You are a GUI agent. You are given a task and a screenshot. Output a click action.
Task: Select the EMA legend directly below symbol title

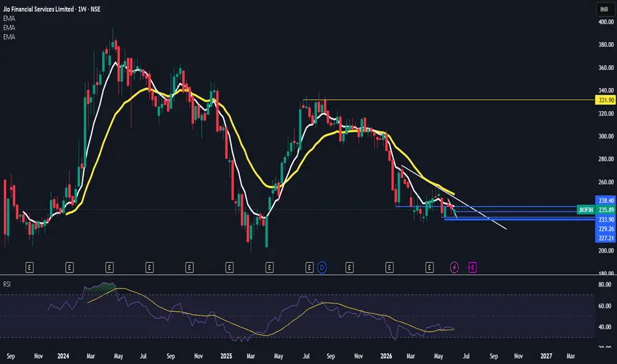click(9, 19)
